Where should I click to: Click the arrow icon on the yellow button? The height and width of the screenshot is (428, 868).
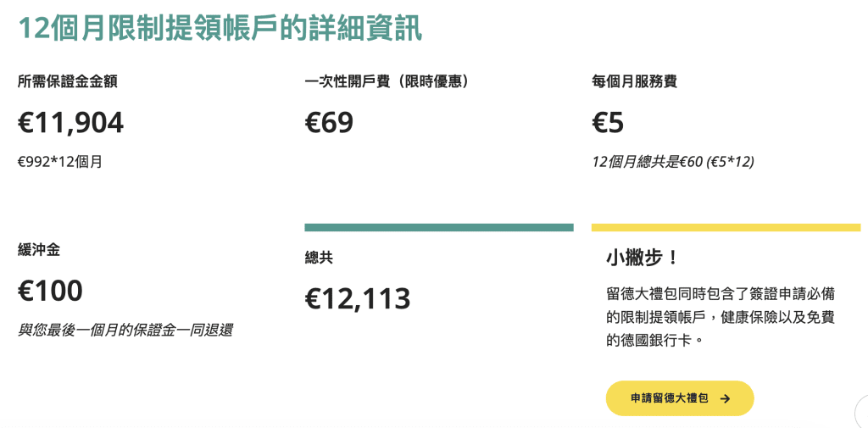coord(725,398)
